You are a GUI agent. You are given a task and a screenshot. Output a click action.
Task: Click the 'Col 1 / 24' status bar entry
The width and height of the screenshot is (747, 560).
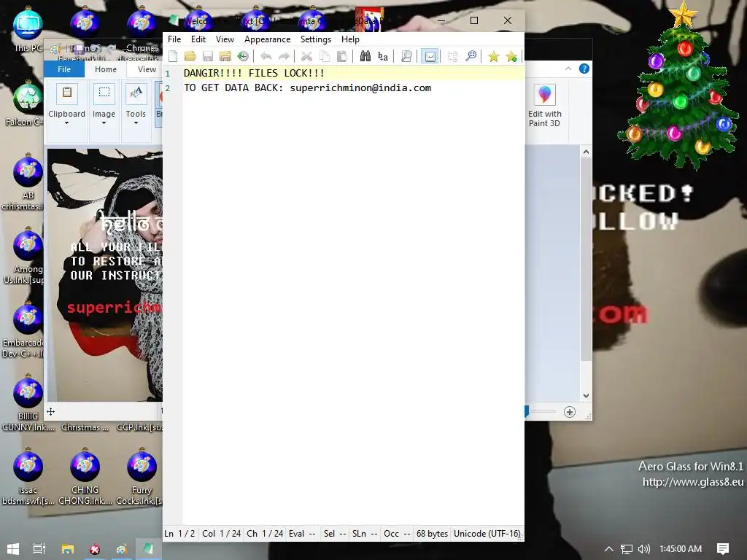(221, 533)
